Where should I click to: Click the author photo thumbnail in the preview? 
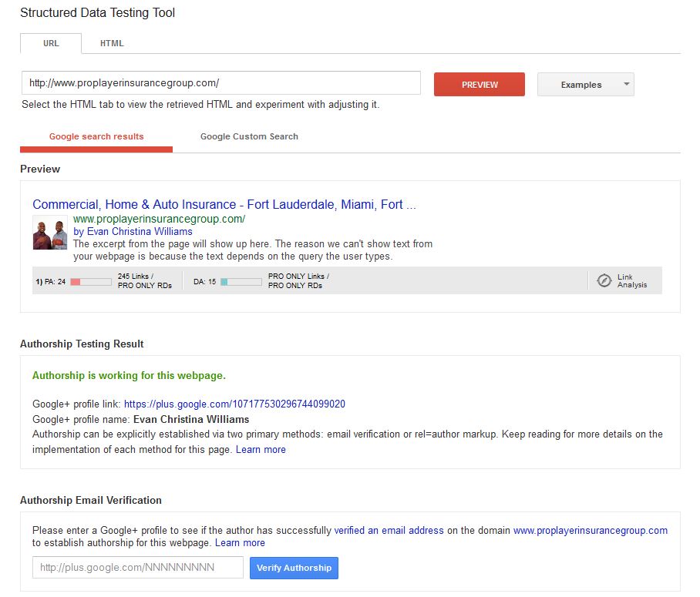coord(50,233)
